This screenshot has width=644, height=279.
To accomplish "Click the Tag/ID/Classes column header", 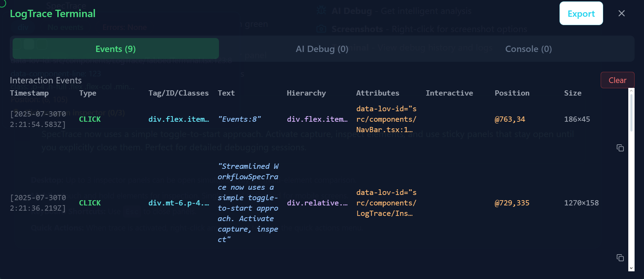I will pos(178,93).
